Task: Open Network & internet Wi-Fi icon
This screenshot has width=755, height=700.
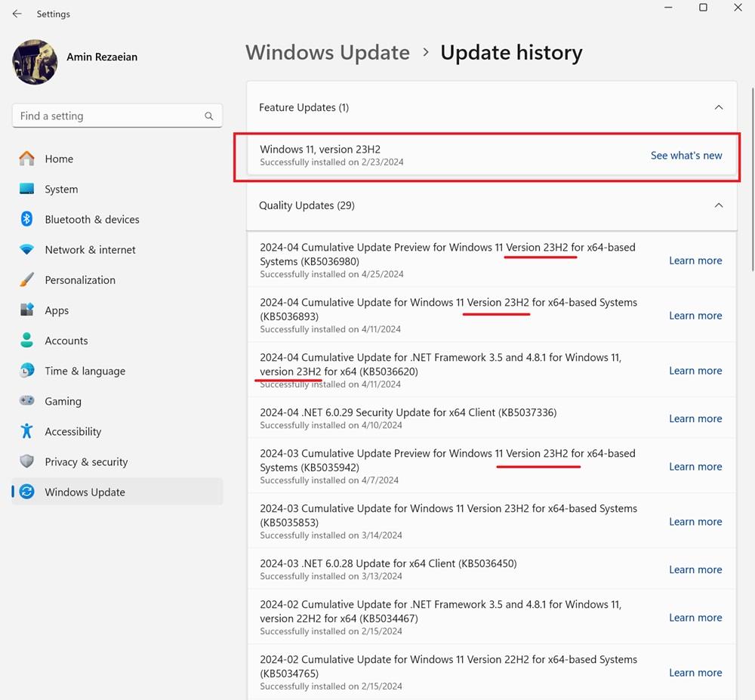Action: [x=27, y=250]
